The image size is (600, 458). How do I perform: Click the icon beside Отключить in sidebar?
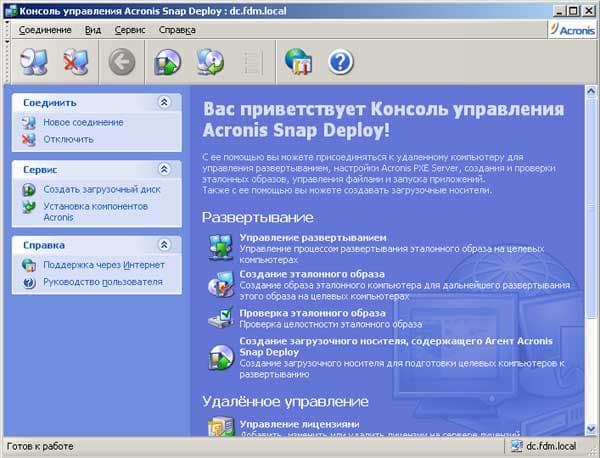pyautogui.click(x=29, y=140)
